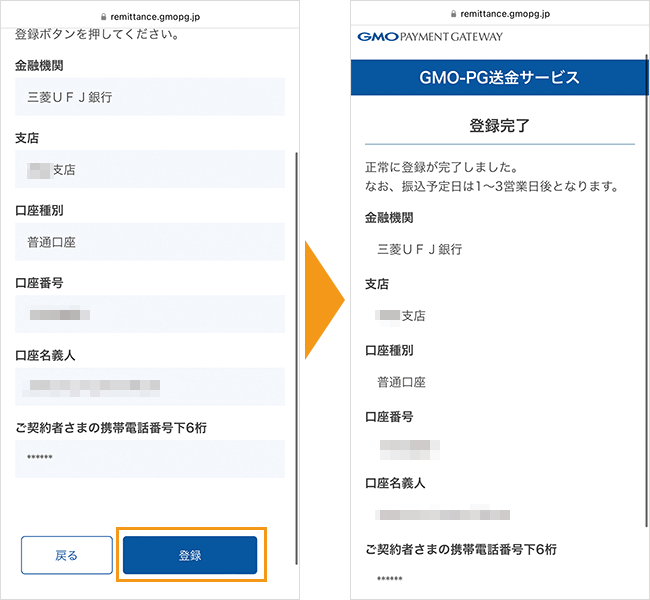The height and width of the screenshot is (600, 650).
Task: Click the GMO Payment Gateway logo
Action: pyautogui.click(x=430, y=37)
